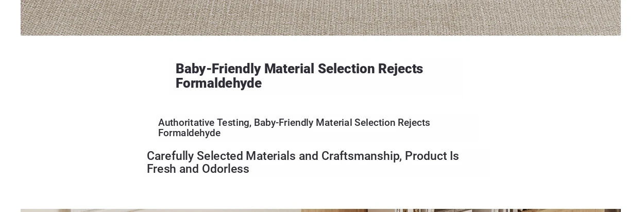Click 'Product Is' in the last paragraph
Viewport: 644px width, 212px height.
point(432,156)
